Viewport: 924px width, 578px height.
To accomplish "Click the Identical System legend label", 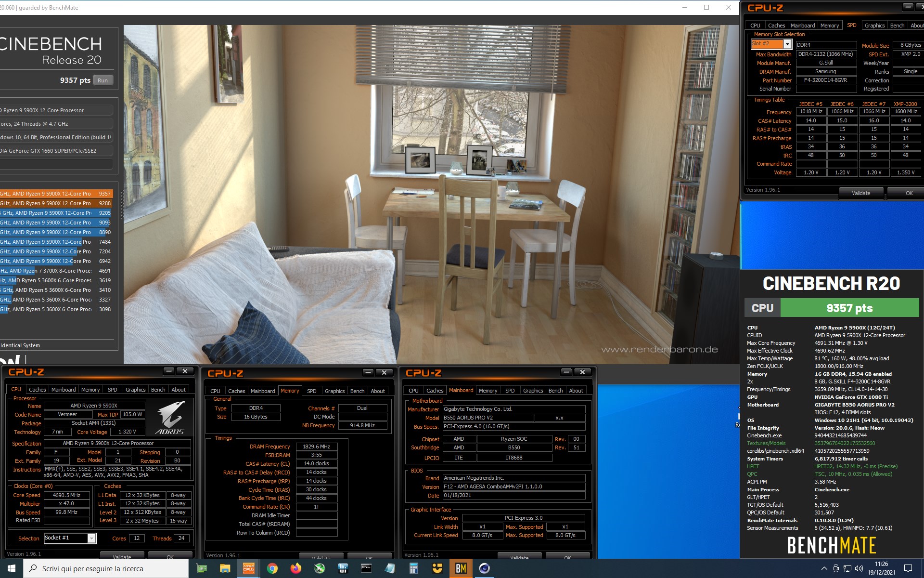I will [x=20, y=345].
